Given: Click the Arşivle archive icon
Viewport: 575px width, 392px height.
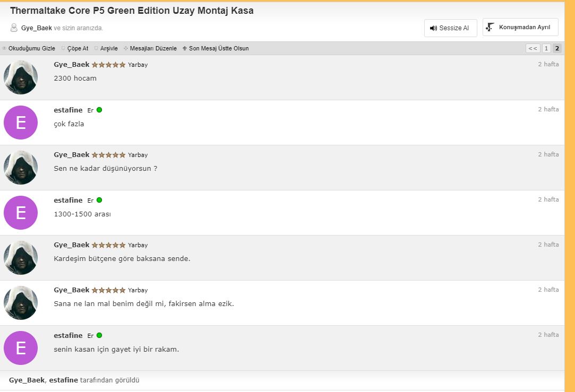Looking at the screenshot, I should tap(96, 48).
